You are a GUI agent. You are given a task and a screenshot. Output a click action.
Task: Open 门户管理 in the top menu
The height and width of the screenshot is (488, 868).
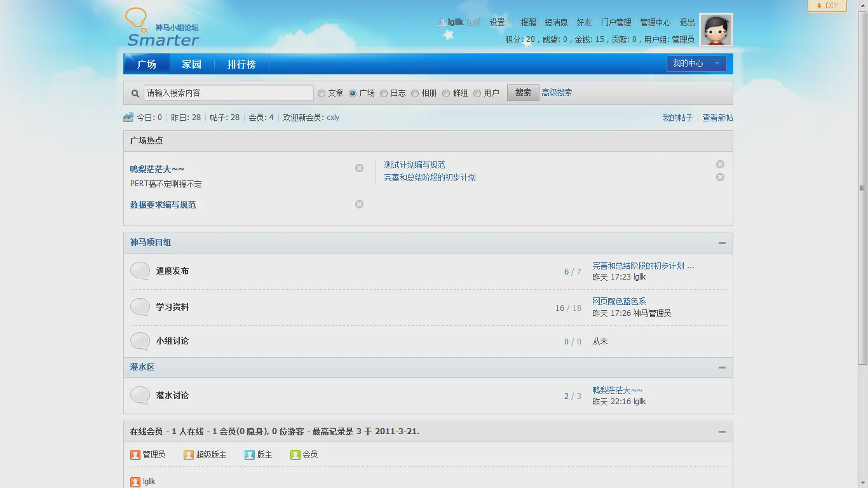616,22
